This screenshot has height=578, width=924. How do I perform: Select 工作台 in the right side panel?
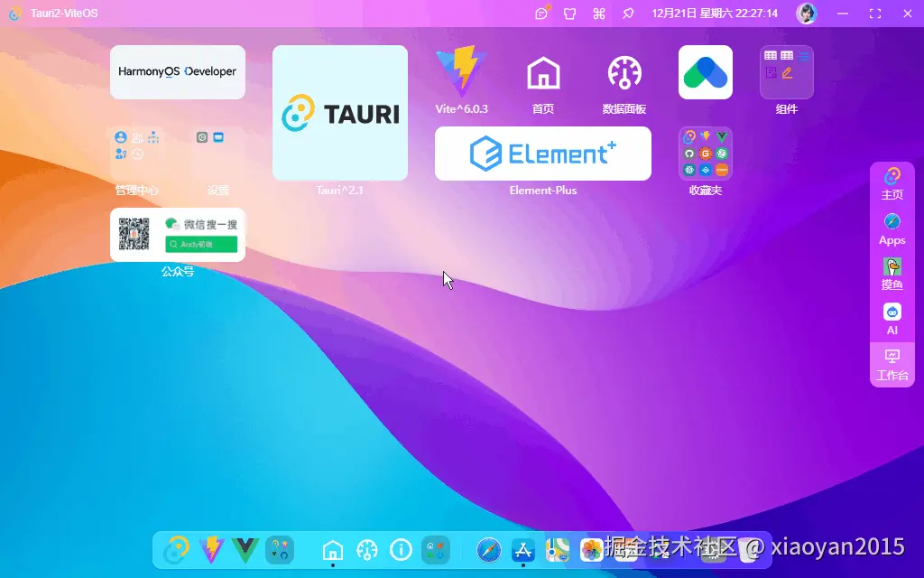pyautogui.click(x=892, y=365)
